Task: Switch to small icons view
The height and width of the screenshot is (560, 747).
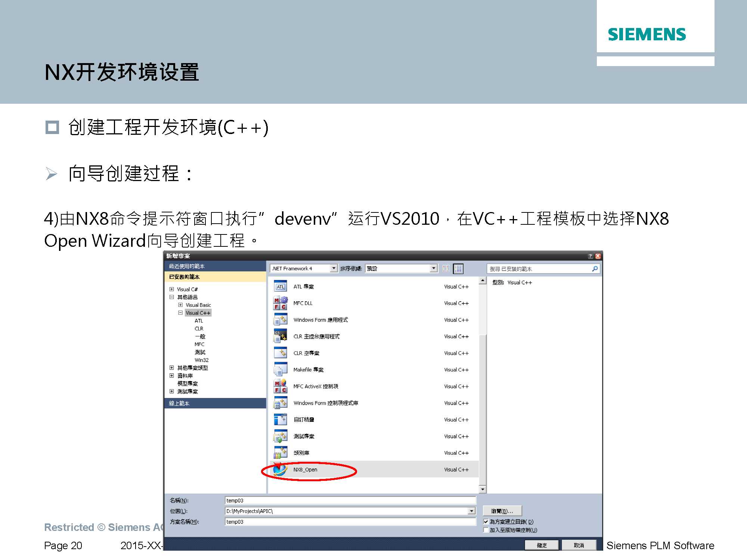Action: (x=446, y=268)
